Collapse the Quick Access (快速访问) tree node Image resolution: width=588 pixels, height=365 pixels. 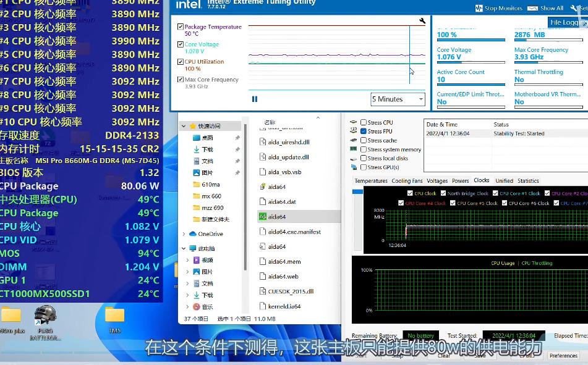tap(184, 126)
